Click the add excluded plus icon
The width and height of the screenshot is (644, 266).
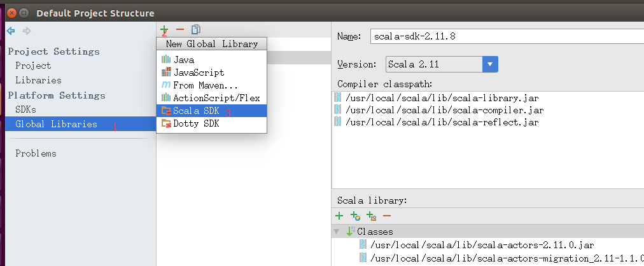(x=371, y=216)
